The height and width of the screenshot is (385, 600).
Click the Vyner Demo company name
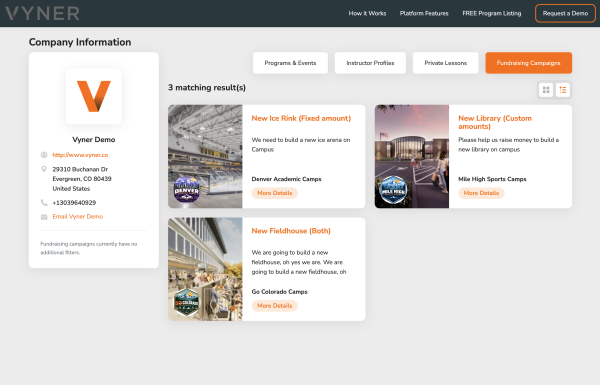tap(94, 140)
